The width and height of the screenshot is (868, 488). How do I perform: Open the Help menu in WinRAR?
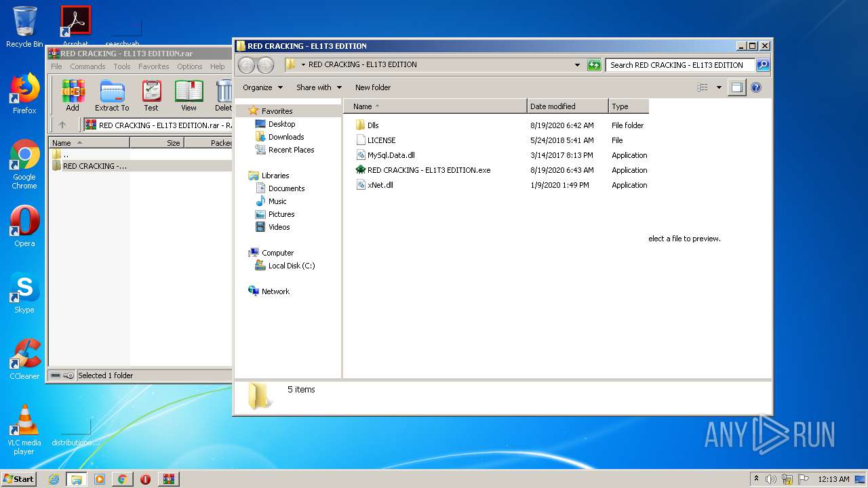point(218,66)
